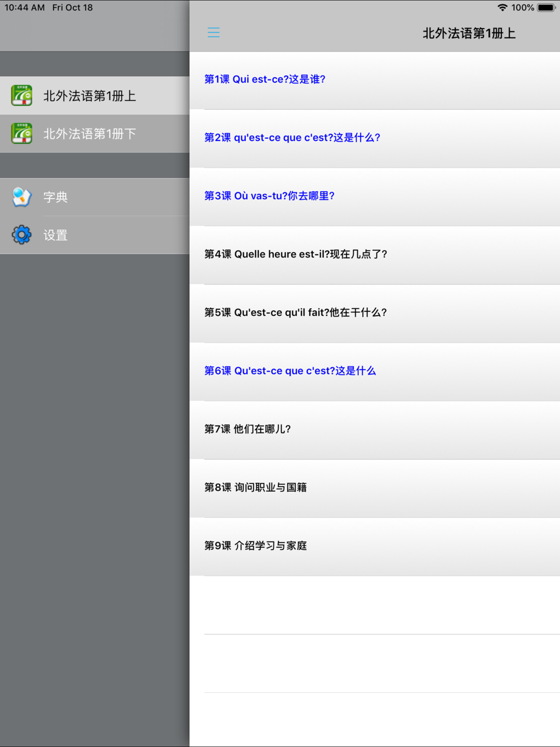Open 字典 dictionary menu item
The height and width of the screenshot is (747, 560).
95,197
